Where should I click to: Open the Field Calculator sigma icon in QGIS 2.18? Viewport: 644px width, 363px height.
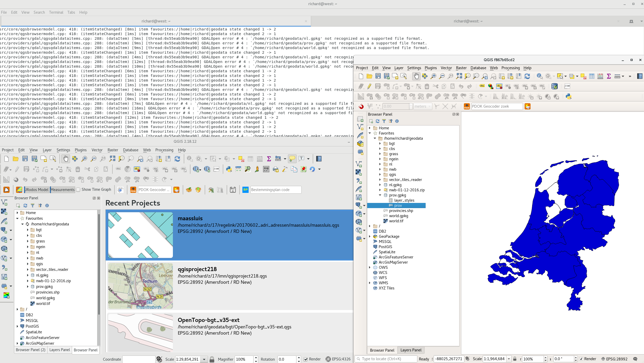[x=269, y=159]
